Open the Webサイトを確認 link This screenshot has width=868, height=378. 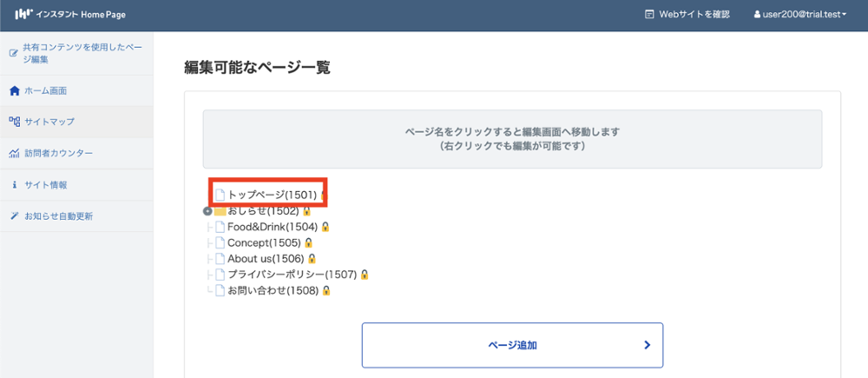694,15
